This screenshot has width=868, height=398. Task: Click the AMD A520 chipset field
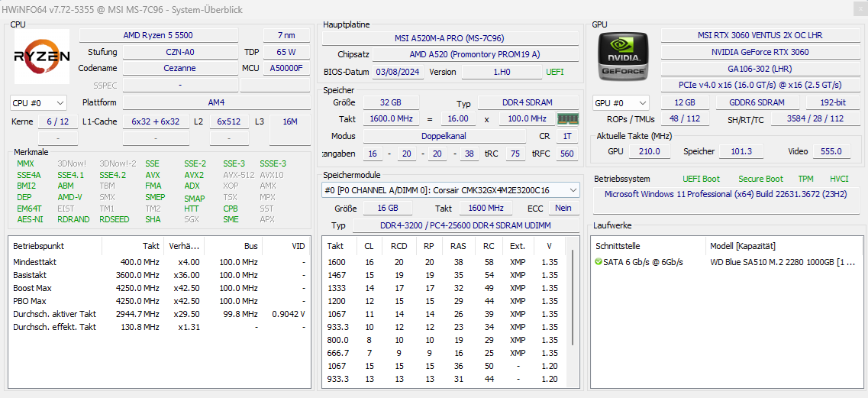pyautogui.click(x=476, y=54)
